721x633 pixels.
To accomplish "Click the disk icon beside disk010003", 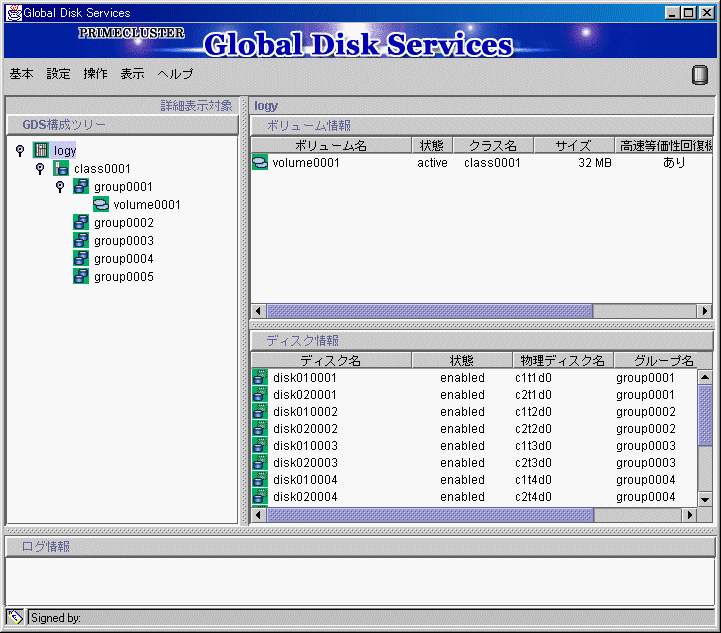I will (x=260, y=445).
